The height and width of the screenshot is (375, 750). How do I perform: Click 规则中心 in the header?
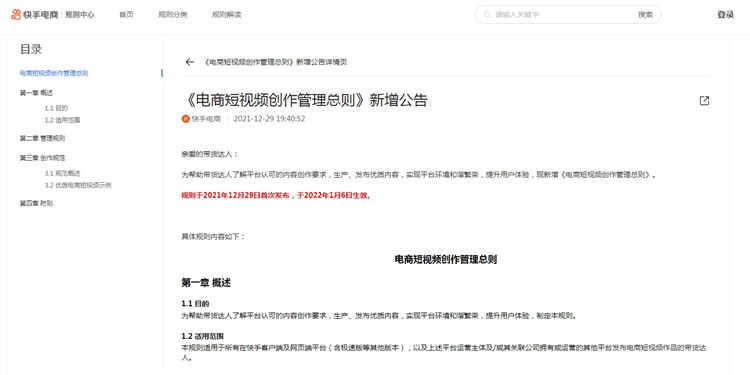pos(80,15)
